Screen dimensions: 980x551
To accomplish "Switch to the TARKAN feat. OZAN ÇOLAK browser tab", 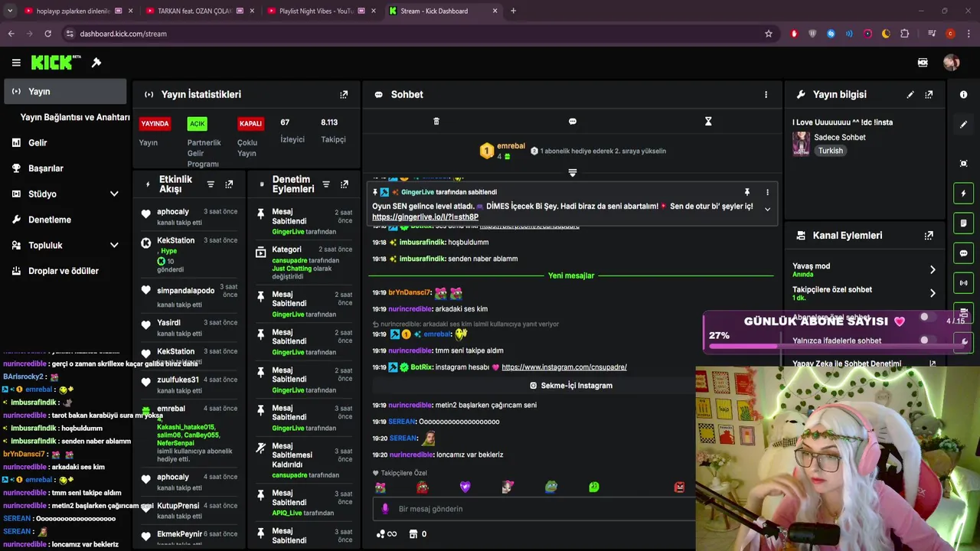I will point(199,11).
